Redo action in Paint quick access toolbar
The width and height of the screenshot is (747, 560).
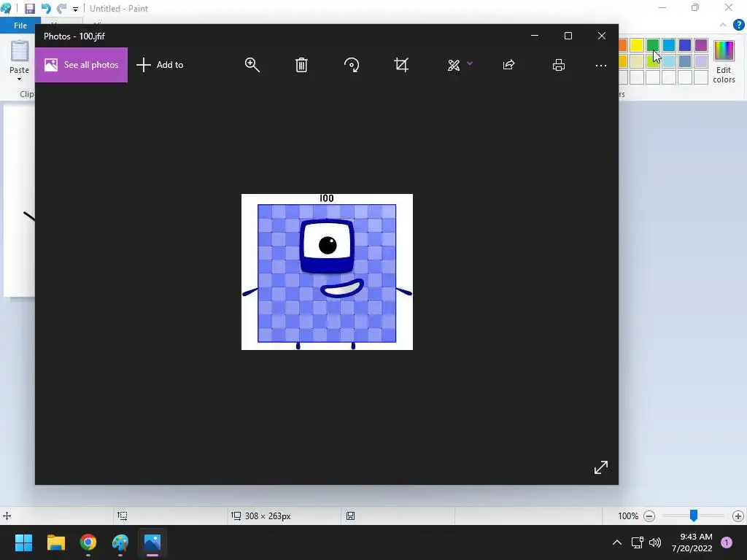tap(61, 9)
